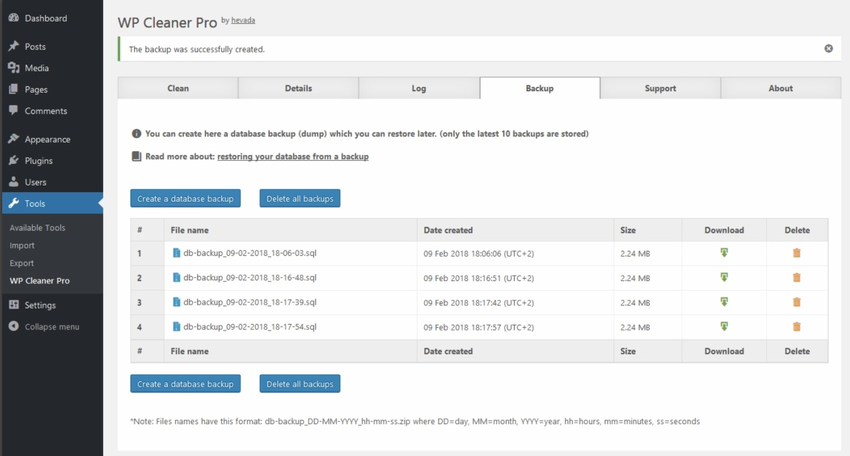Viewport: 850px width, 456px height.
Task: Go to Posts menu label
Action: click(35, 46)
